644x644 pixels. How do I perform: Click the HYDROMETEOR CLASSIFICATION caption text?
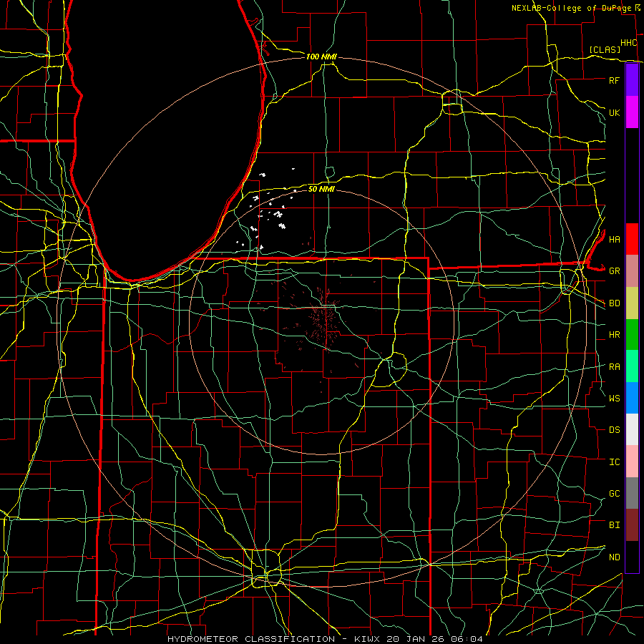coord(251,639)
